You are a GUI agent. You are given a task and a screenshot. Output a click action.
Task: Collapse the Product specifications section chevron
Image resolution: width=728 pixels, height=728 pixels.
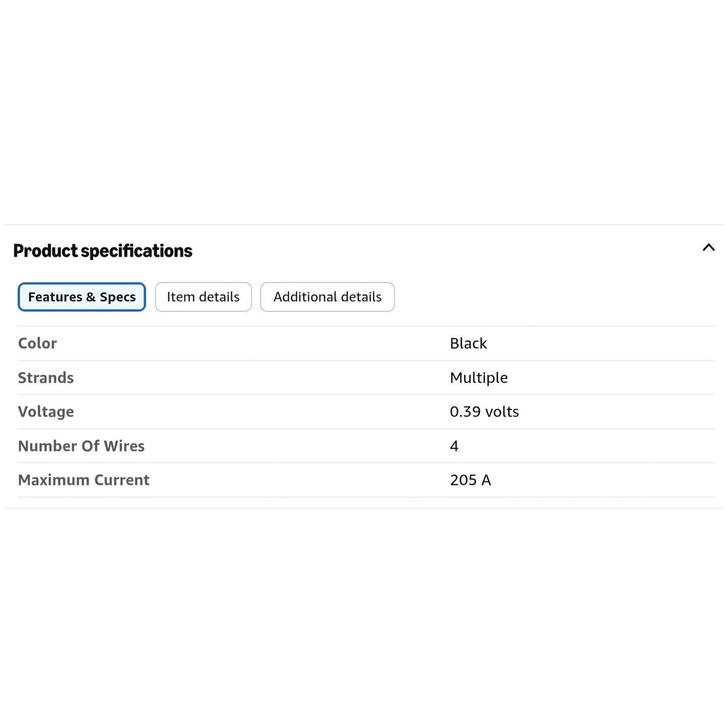point(708,247)
